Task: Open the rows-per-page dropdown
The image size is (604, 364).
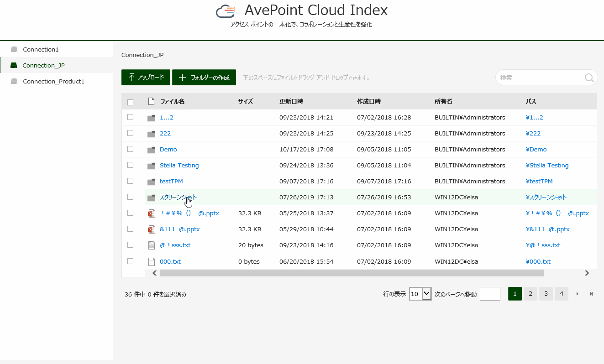Action: [x=420, y=294]
